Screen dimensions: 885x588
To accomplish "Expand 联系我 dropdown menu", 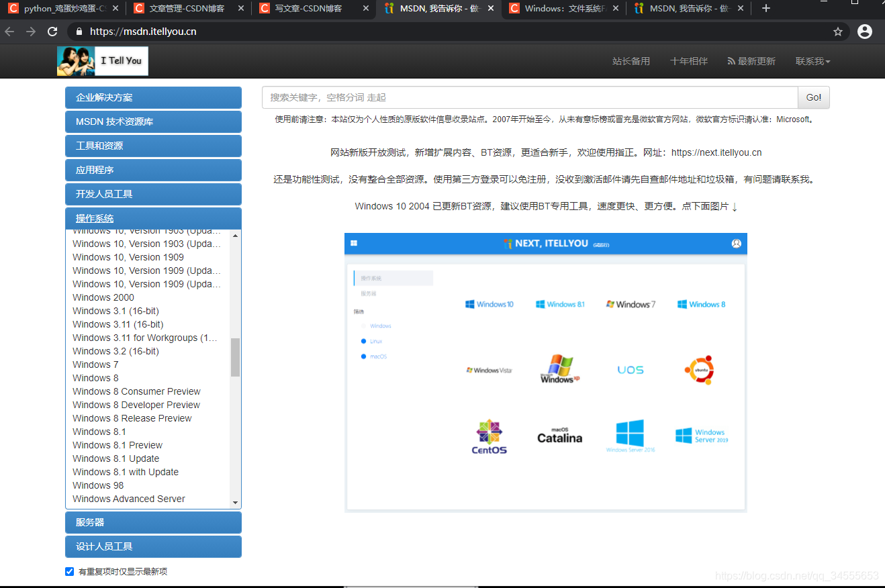I will pyautogui.click(x=813, y=61).
